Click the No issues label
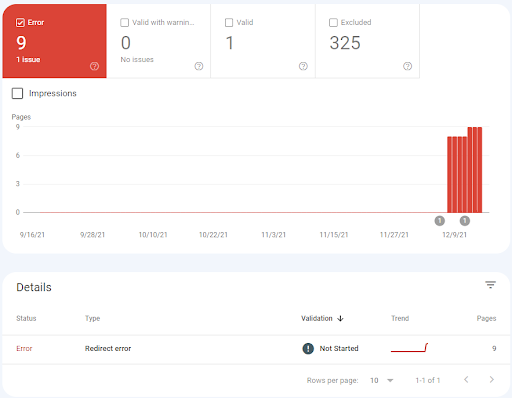Screen dimensions: 512x398 tap(137, 60)
